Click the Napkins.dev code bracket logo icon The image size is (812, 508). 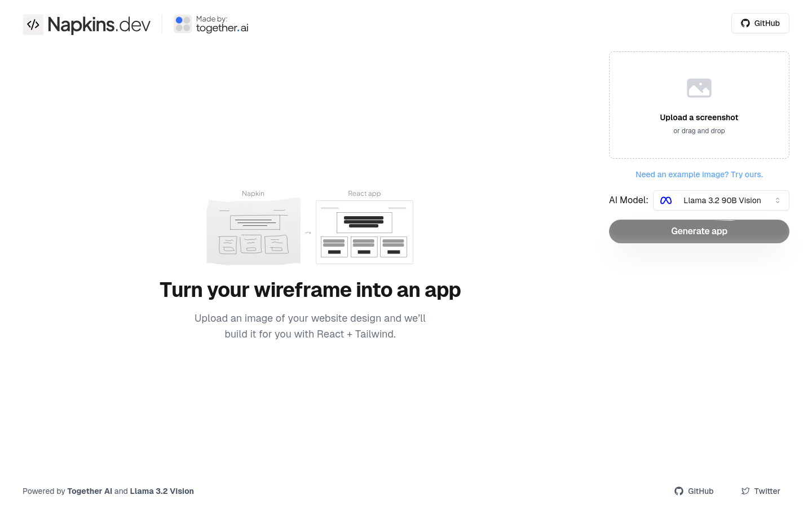pos(33,24)
